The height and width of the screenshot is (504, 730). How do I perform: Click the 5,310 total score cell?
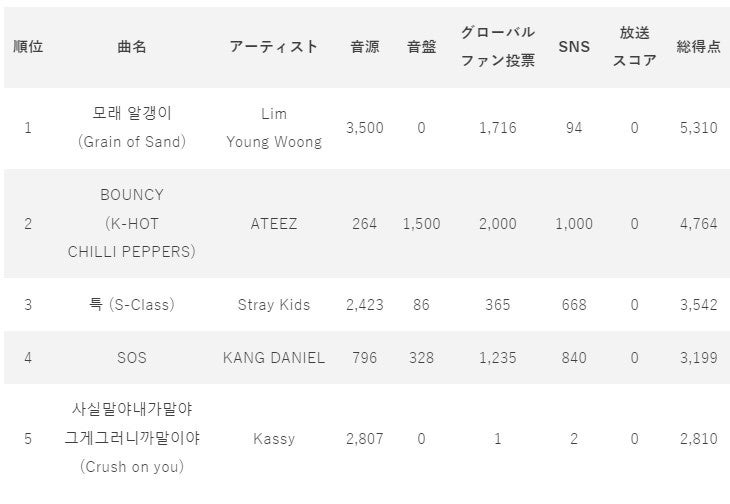(x=697, y=128)
